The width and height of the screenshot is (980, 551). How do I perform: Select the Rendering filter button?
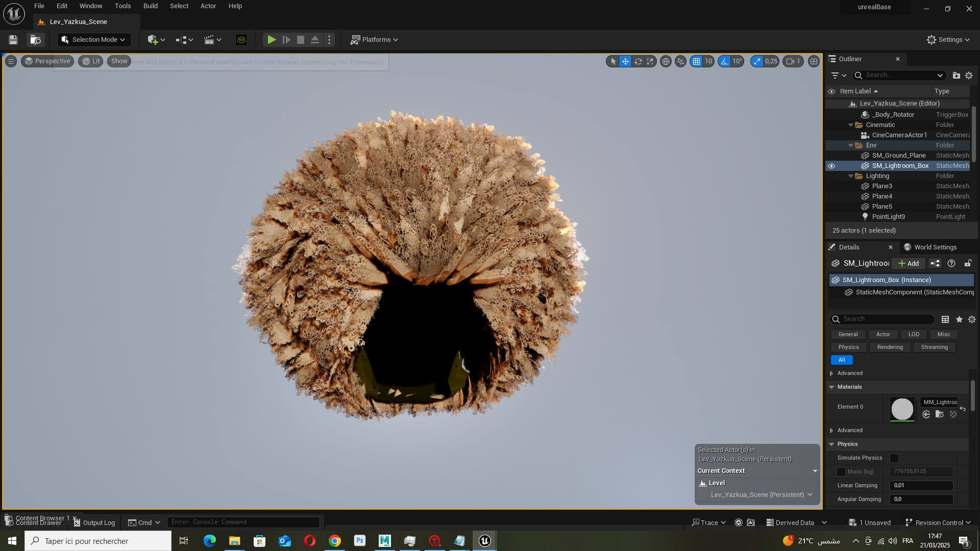(x=890, y=347)
